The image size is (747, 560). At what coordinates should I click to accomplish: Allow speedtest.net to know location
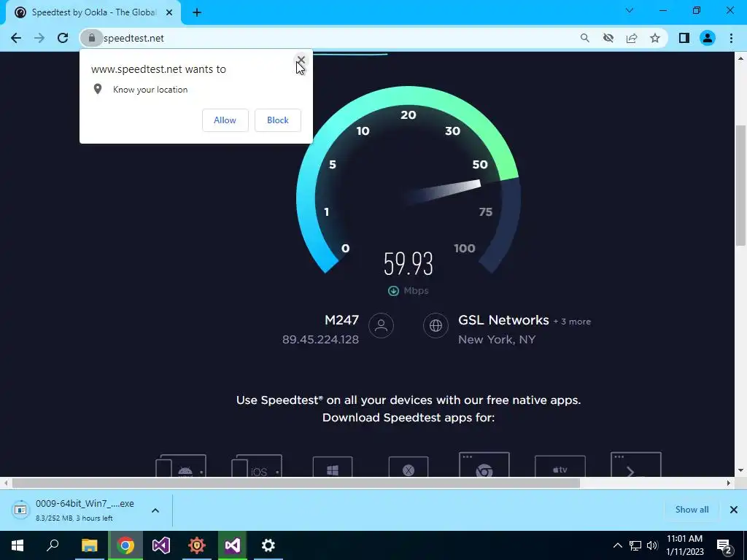225,120
